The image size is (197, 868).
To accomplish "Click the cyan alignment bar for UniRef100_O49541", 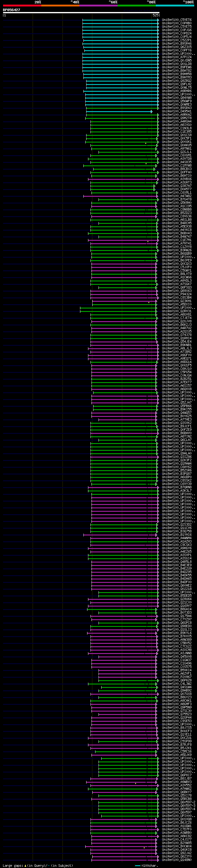I will 119,111.
